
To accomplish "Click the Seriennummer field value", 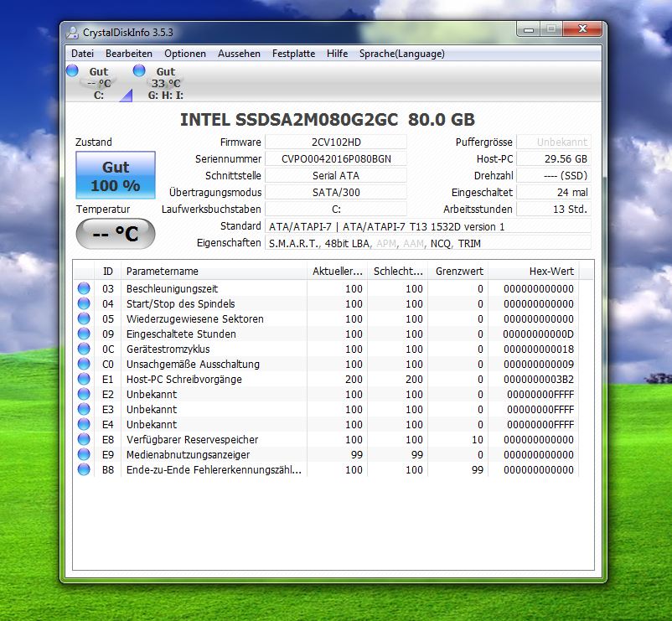I will [336, 158].
